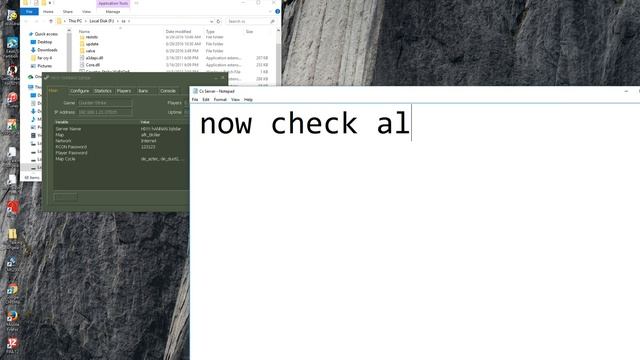Select the 'Network' variable row

tap(121, 141)
